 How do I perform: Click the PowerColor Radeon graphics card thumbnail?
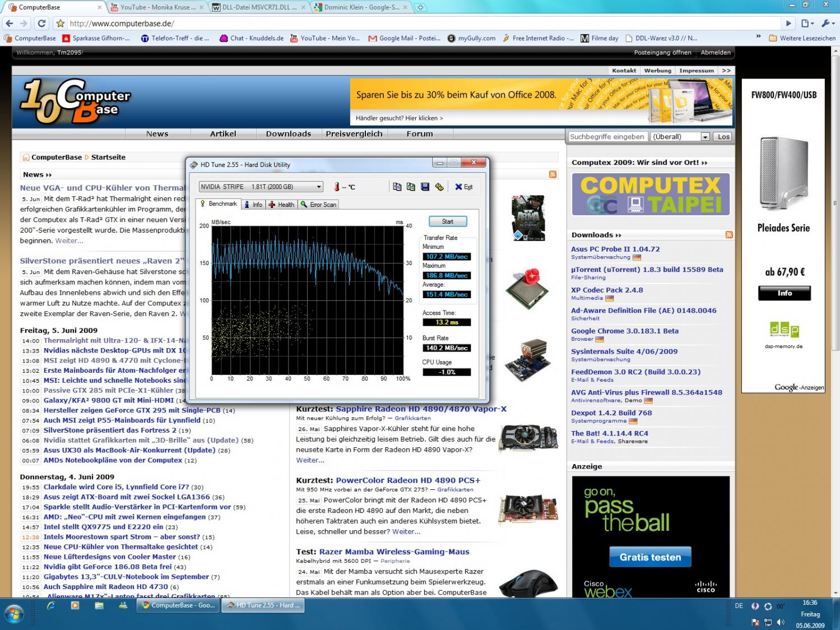[527, 508]
